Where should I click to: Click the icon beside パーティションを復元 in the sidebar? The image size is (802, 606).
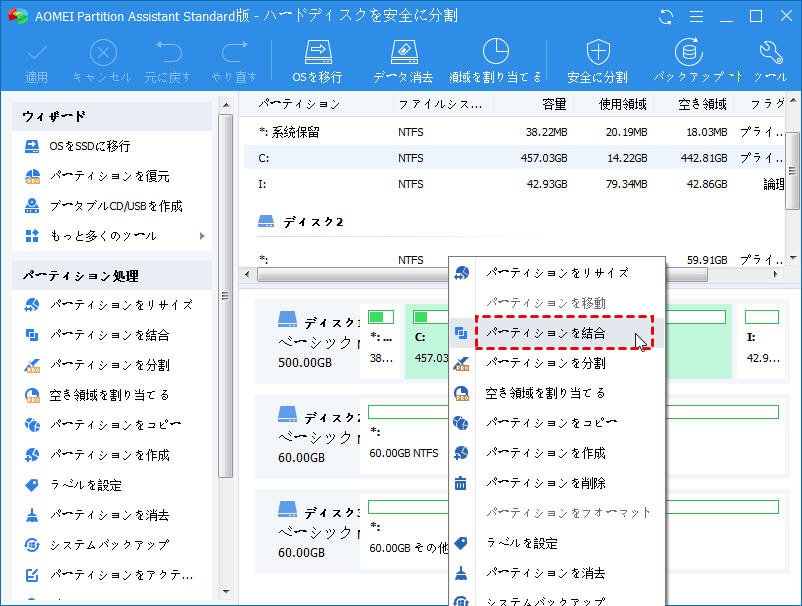32,176
